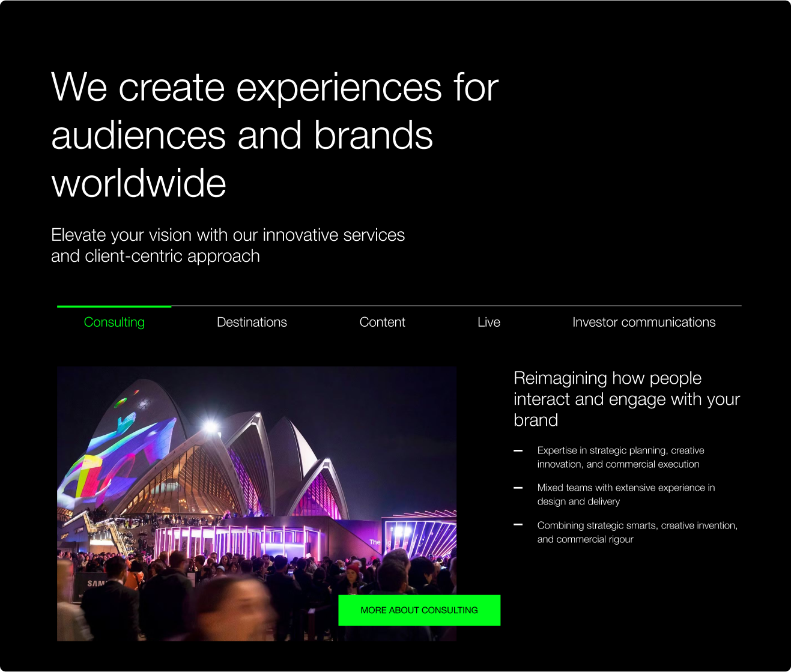The width and height of the screenshot is (791, 672).
Task: Click dash icon beside Mixed teams bullet
Action: tap(518, 488)
